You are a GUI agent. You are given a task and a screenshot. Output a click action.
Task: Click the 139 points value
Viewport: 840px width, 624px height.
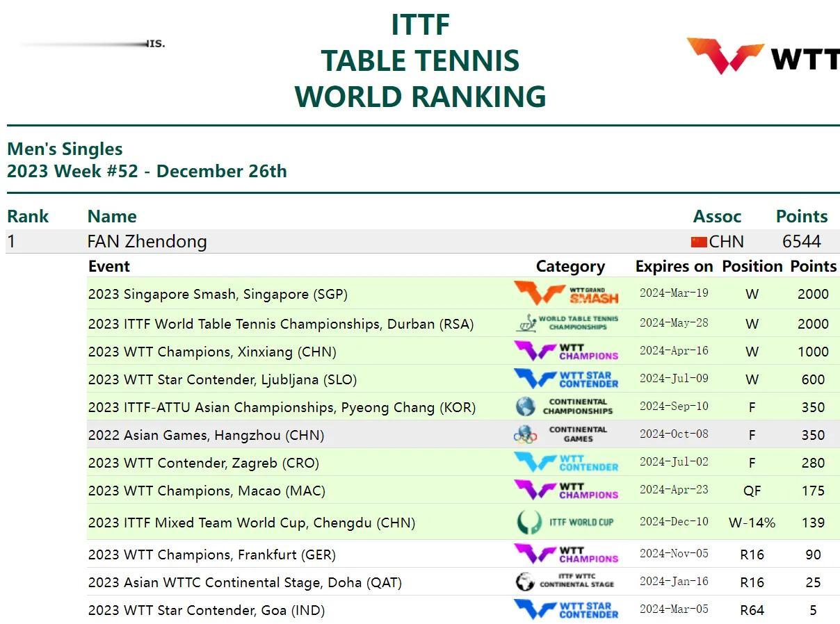[813, 523]
